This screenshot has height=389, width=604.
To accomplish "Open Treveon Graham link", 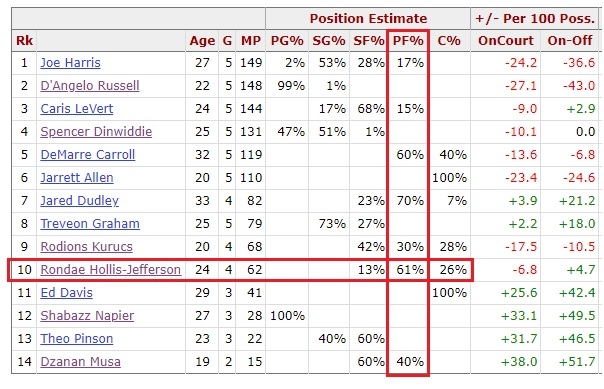I will pyautogui.click(x=90, y=224).
